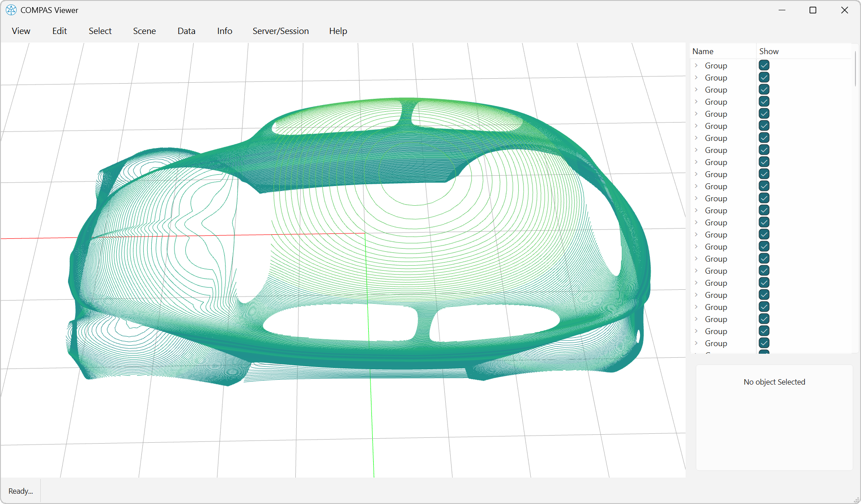Hide the third Group from the top

tap(764, 89)
